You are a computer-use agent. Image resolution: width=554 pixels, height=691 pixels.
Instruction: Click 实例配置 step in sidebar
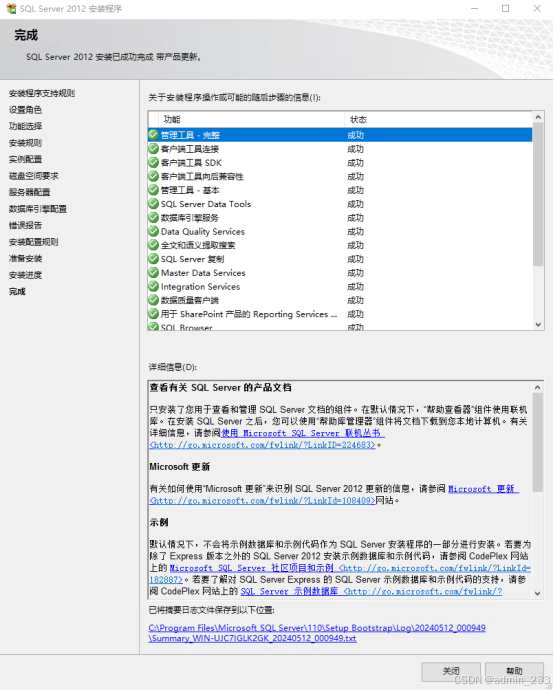tap(25, 159)
